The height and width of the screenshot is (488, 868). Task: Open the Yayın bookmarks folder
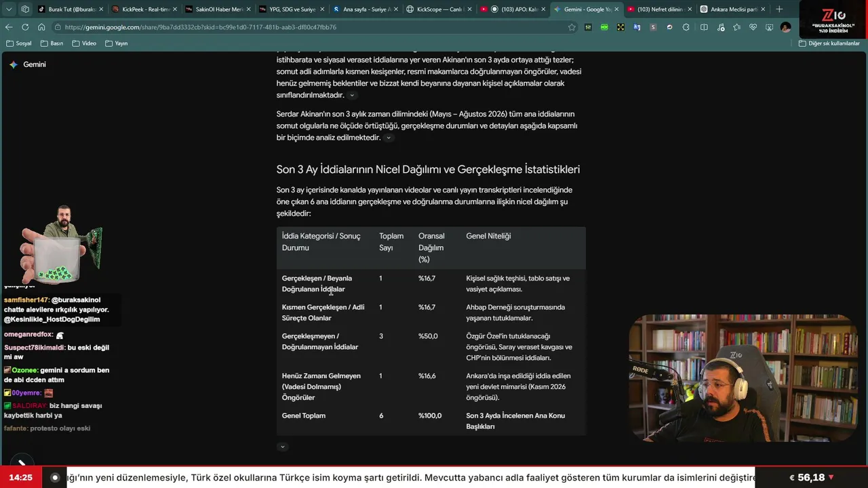117,43
